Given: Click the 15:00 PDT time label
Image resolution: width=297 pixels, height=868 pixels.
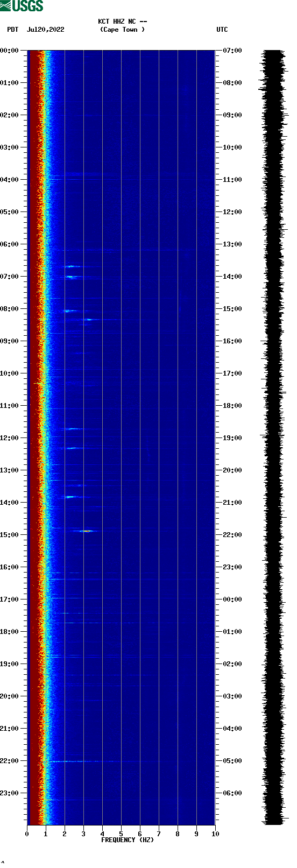Looking at the screenshot, I should 9,535.
